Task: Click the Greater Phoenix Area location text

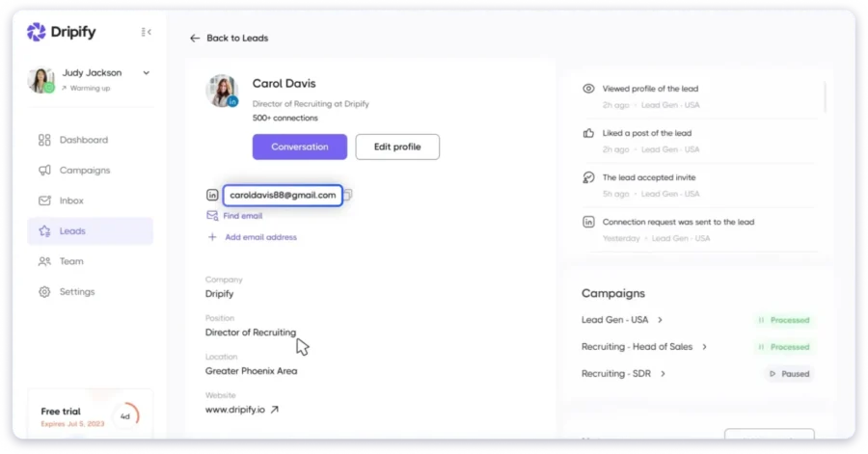Action: [252, 371]
